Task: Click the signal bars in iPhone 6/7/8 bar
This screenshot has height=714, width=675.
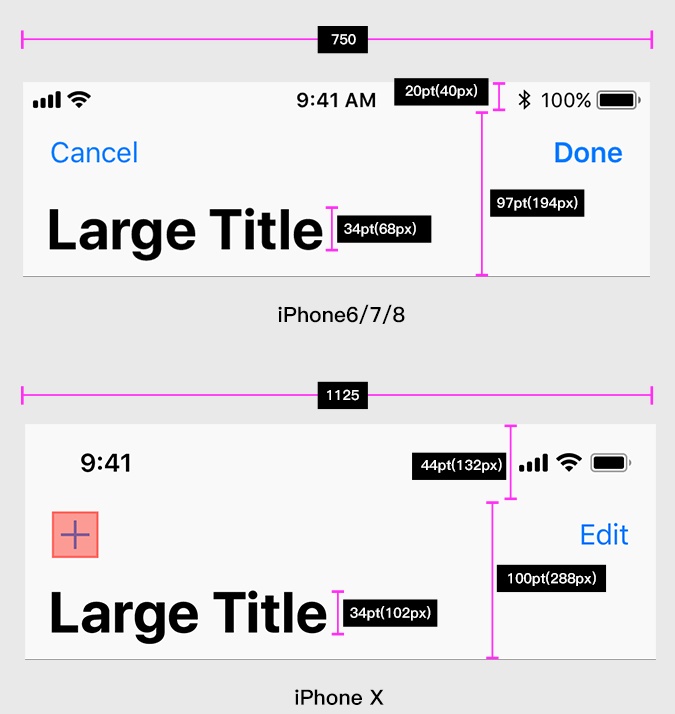Action: pyautogui.click(x=47, y=100)
